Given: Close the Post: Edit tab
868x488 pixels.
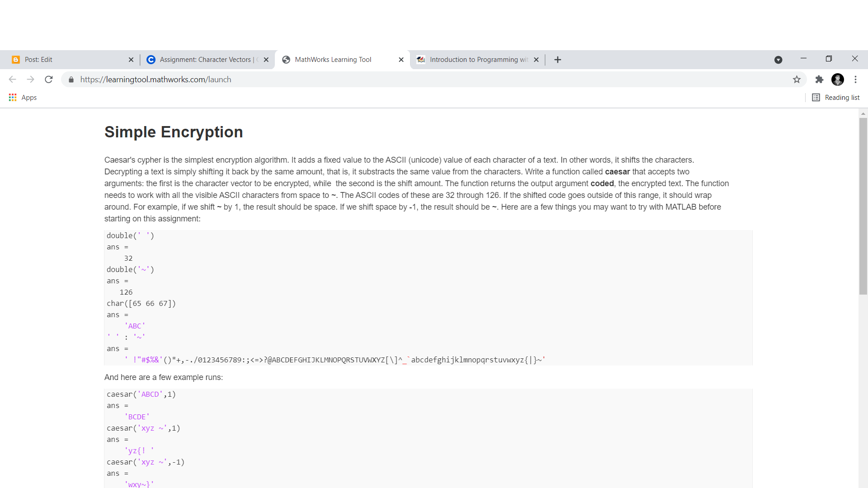Looking at the screenshot, I should coord(131,60).
